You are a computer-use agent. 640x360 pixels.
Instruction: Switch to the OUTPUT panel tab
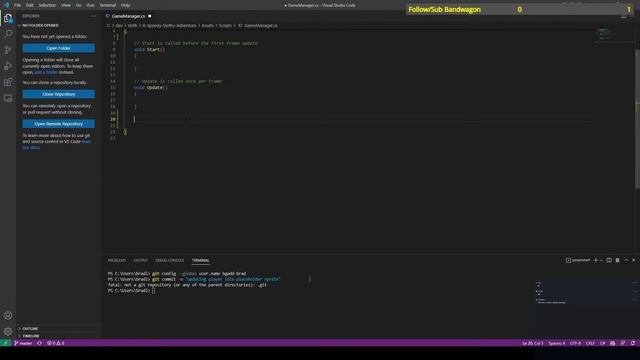140,260
